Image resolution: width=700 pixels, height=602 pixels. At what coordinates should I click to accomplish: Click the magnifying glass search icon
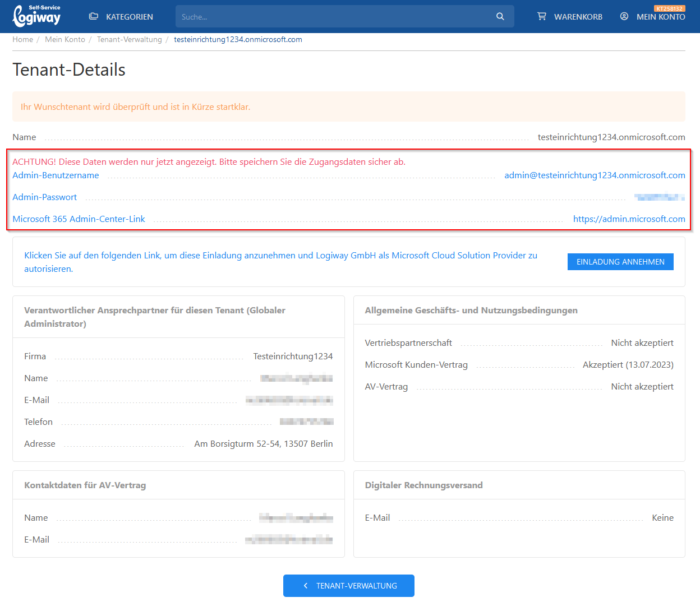coord(500,17)
